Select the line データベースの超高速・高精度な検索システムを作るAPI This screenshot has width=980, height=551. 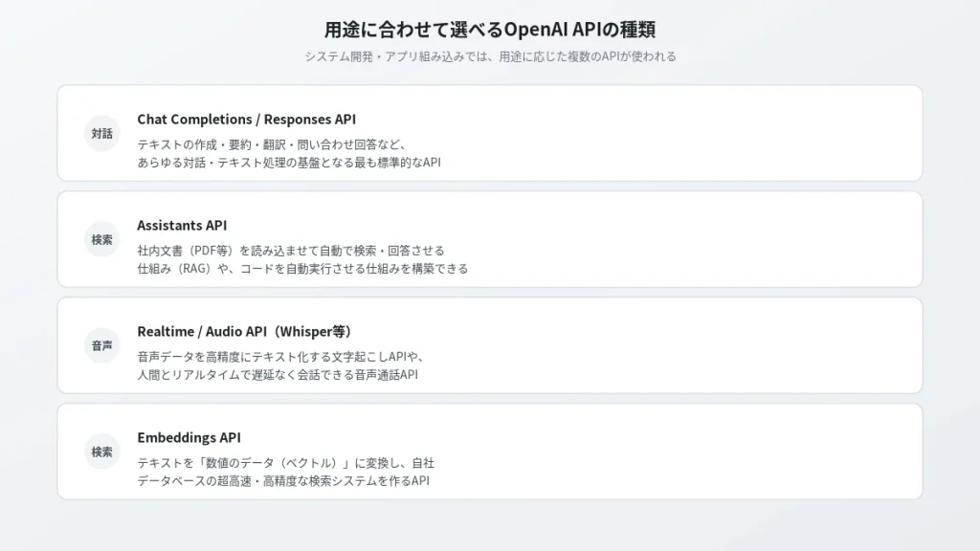(283, 481)
